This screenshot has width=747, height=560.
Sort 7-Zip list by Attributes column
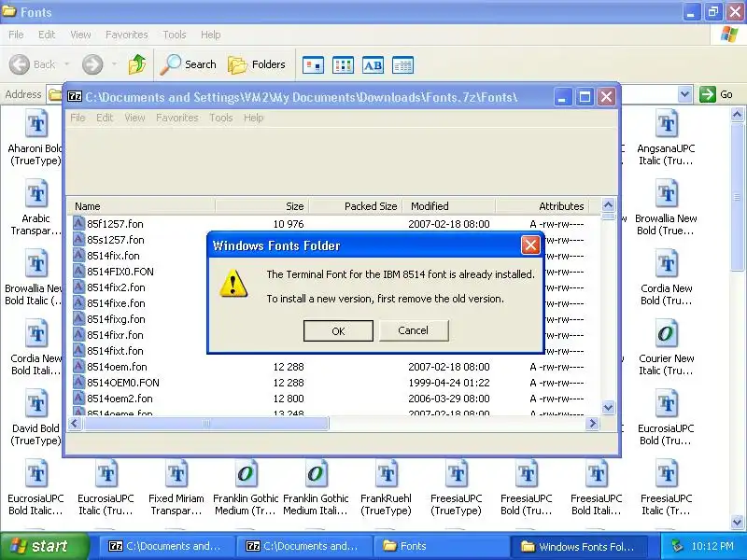tap(543, 206)
